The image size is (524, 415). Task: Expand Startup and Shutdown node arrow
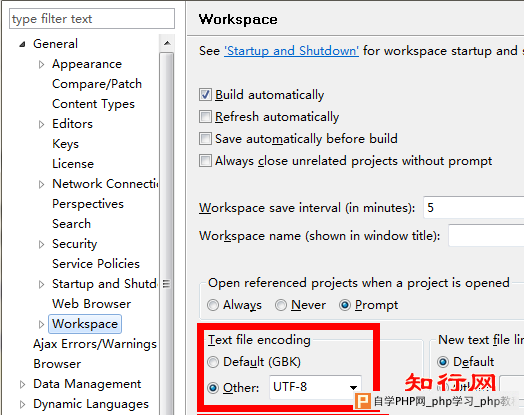(41, 284)
